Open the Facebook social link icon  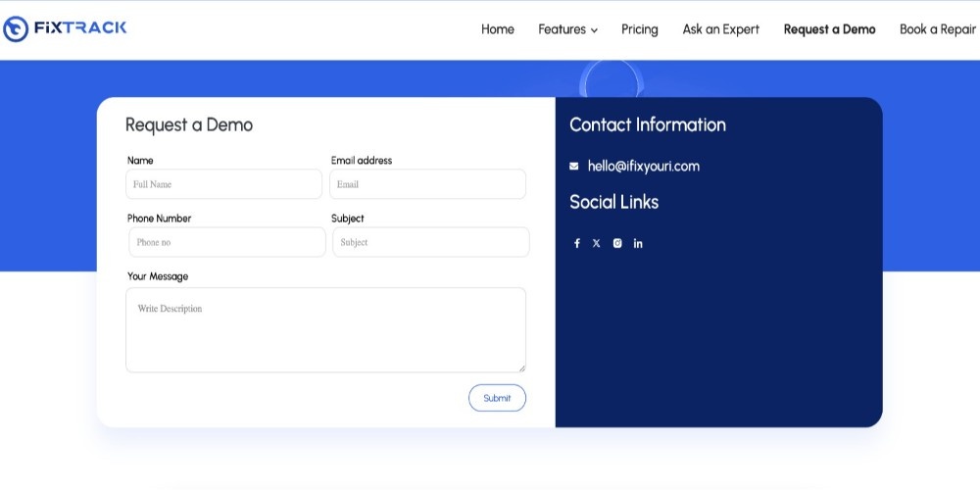tap(577, 243)
